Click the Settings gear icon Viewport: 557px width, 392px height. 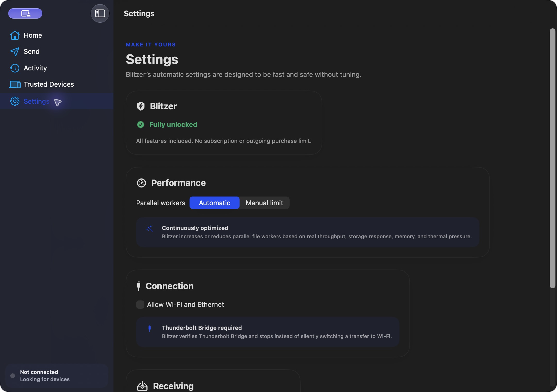pyautogui.click(x=15, y=101)
